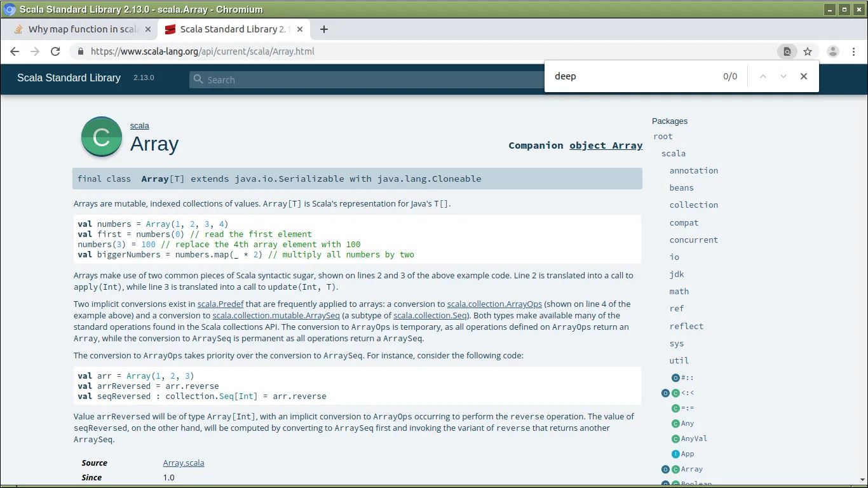Viewport: 868px width, 488px height.
Task: Select the root package in Packages list
Action: [x=663, y=137]
